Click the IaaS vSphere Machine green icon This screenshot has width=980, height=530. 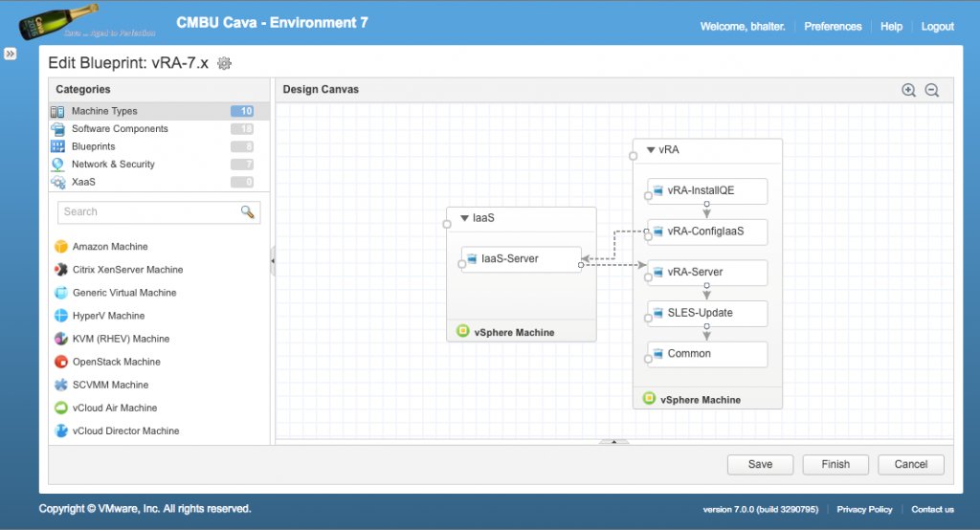coord(462,331)
